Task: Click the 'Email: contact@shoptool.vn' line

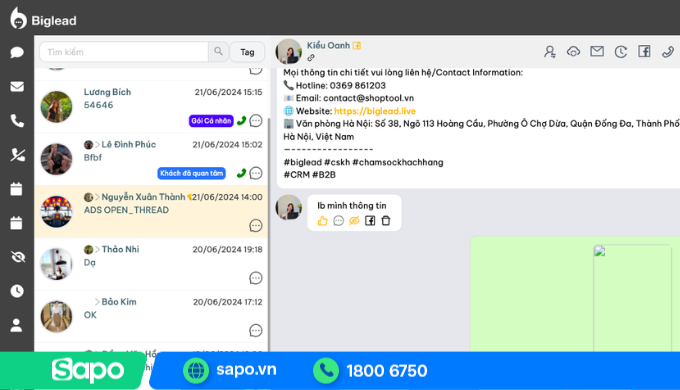Action: click(349, 98)
